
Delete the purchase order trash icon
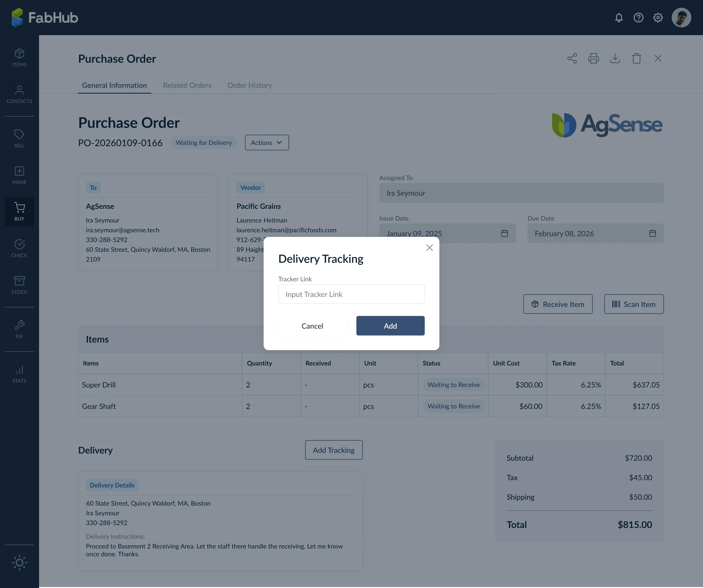636,58
